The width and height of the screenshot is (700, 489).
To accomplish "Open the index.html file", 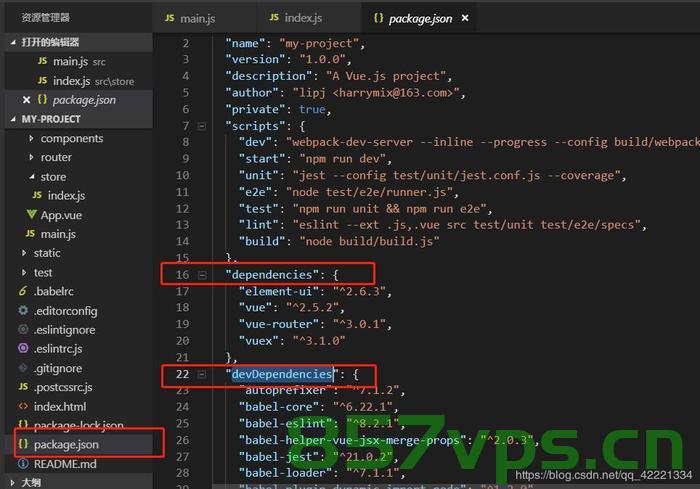I will tap(60, 407).
